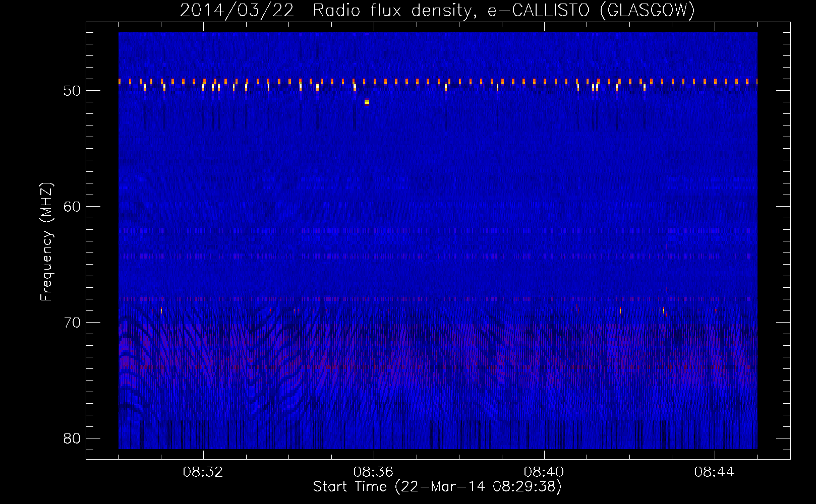
Task: Click the '80' frequency tick label
Action: [x=72, y=438]
